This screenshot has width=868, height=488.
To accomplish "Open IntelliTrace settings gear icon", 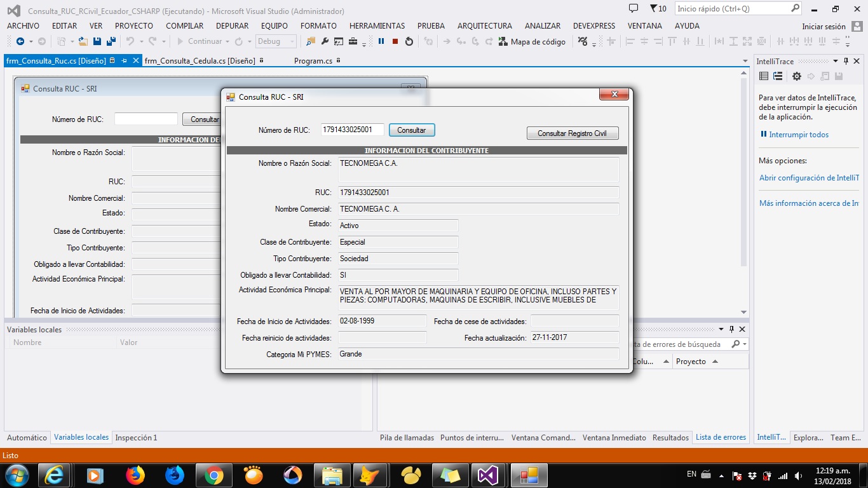I will (x=797, y=76).
